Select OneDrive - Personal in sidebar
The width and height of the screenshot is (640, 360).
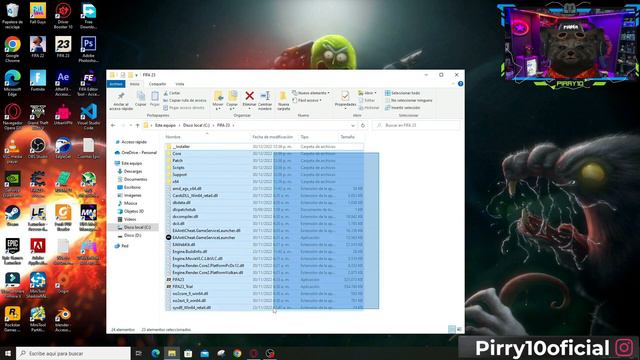[136, 153]
